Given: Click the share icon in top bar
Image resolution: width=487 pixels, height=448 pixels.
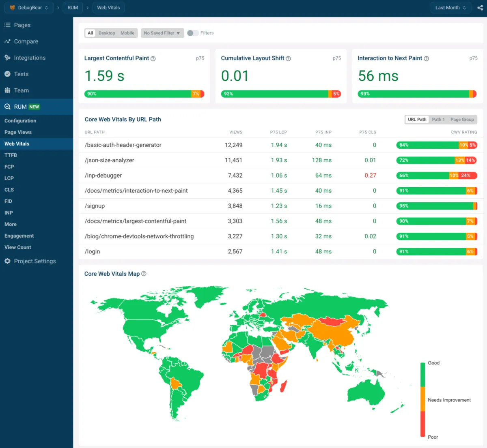Looking at the screenshot, I should click(480, 8).
